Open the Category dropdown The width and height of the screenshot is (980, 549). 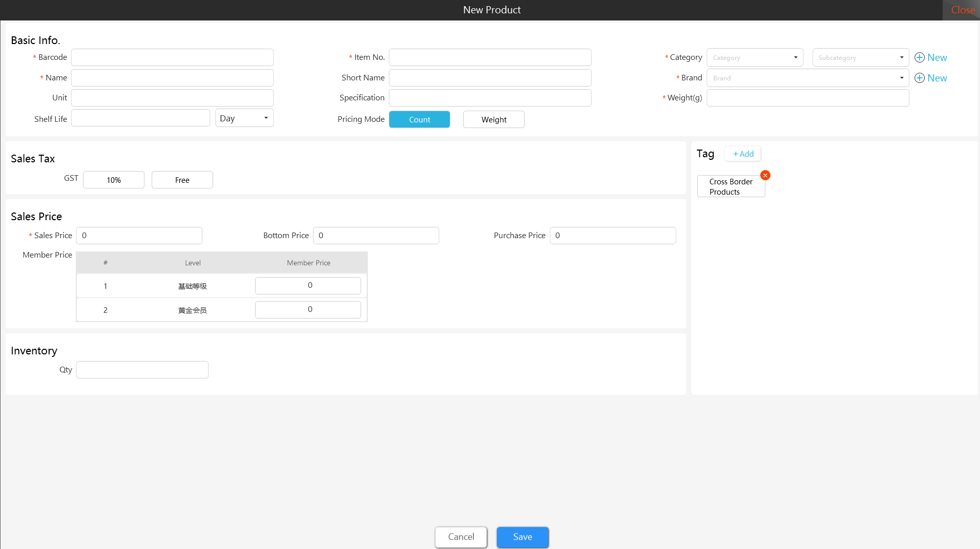point(755,57)
